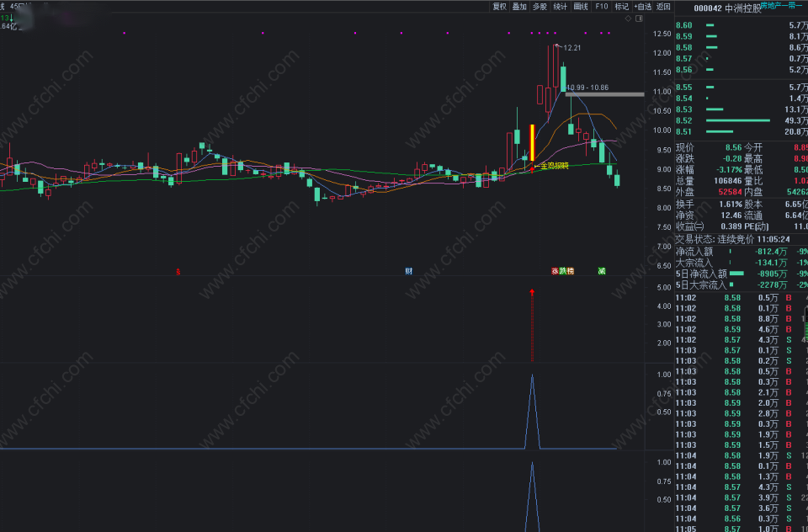This screenshot has height=532, width=808.
Task: Click the 返回 back button
Action: [663, 7]
